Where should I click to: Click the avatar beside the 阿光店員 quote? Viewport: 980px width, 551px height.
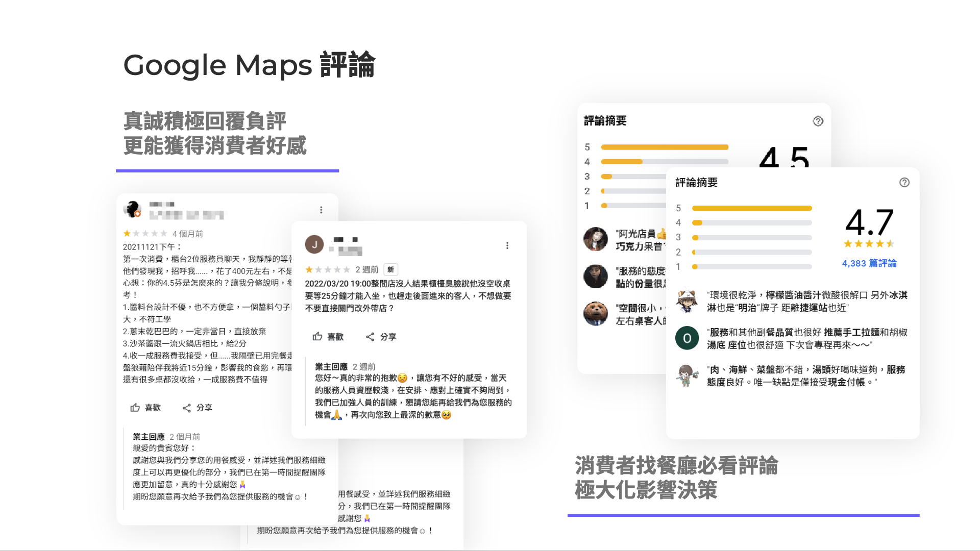pyautogui.click(x=596, y=239)
